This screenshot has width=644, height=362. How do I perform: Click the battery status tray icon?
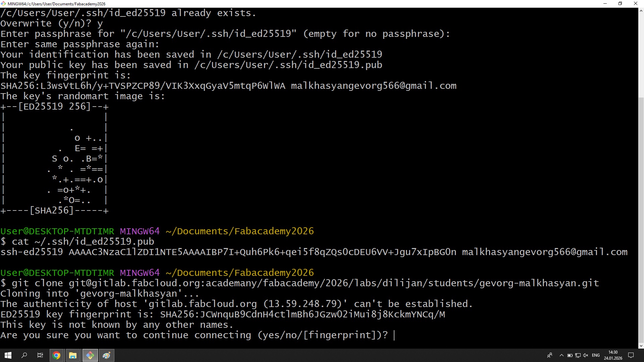tap(570, 355)
